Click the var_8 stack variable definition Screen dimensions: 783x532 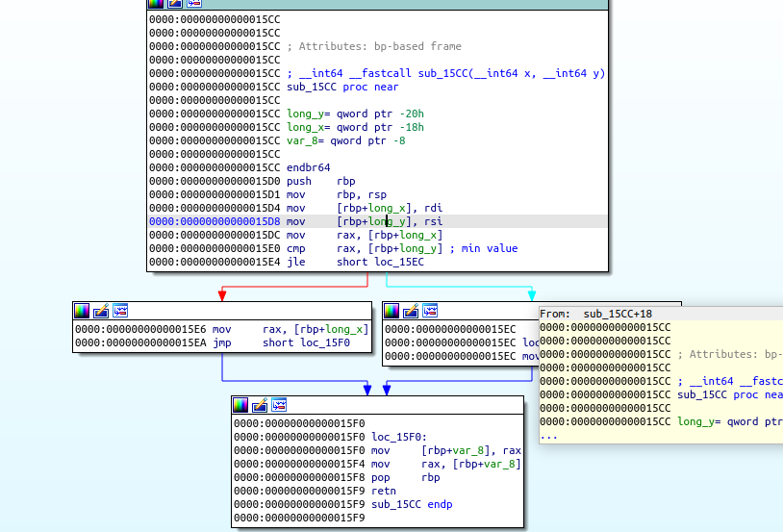(x=301, y=140)
